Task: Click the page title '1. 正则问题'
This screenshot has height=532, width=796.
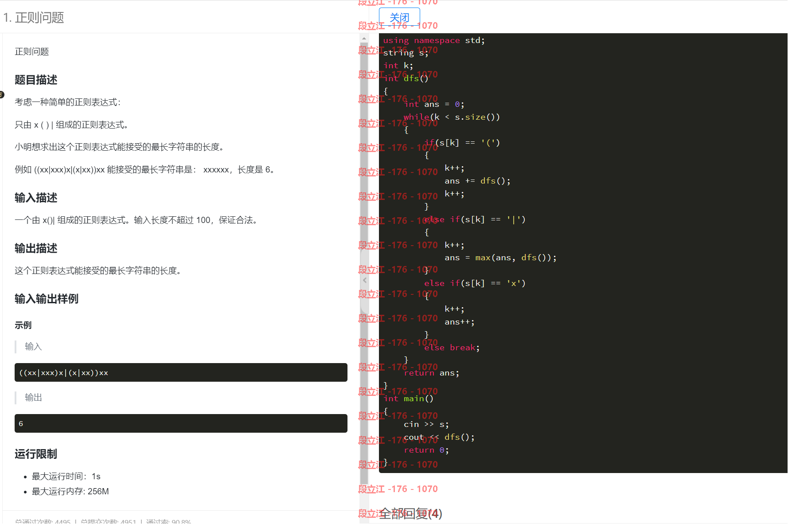Action: [34, 18]
